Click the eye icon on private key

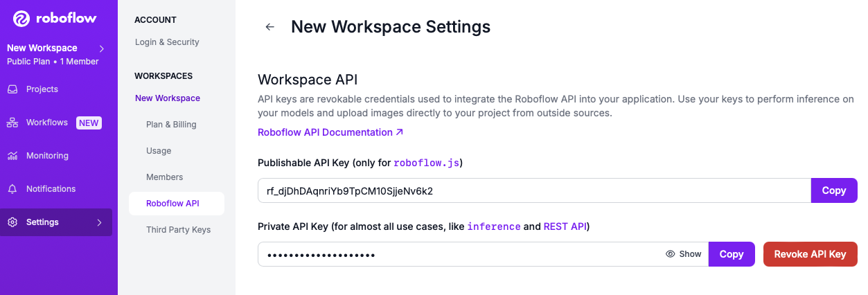(670, 254)
